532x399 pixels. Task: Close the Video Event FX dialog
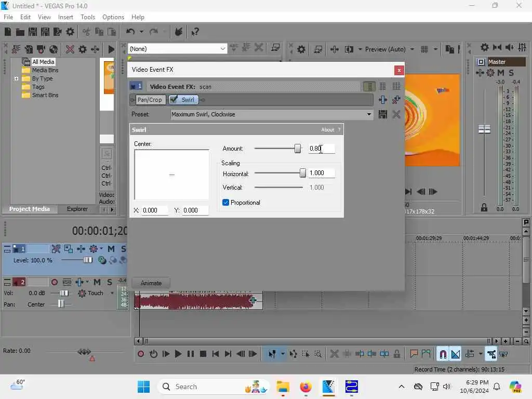coord(399,70)
